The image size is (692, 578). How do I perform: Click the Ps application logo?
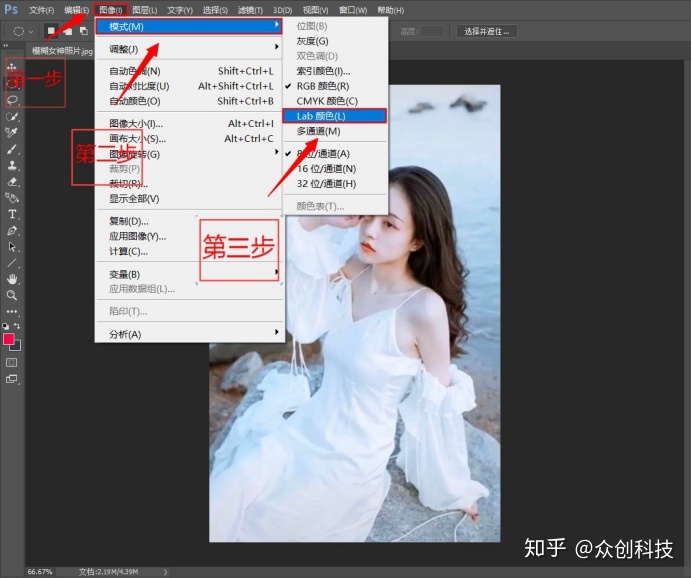(11, 9)
